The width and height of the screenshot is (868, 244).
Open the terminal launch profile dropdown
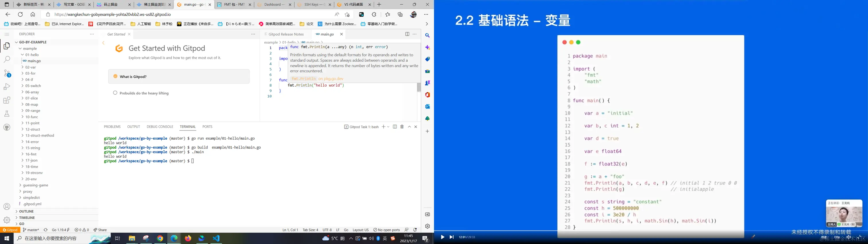pyautogui.click(x=388, y=126)
